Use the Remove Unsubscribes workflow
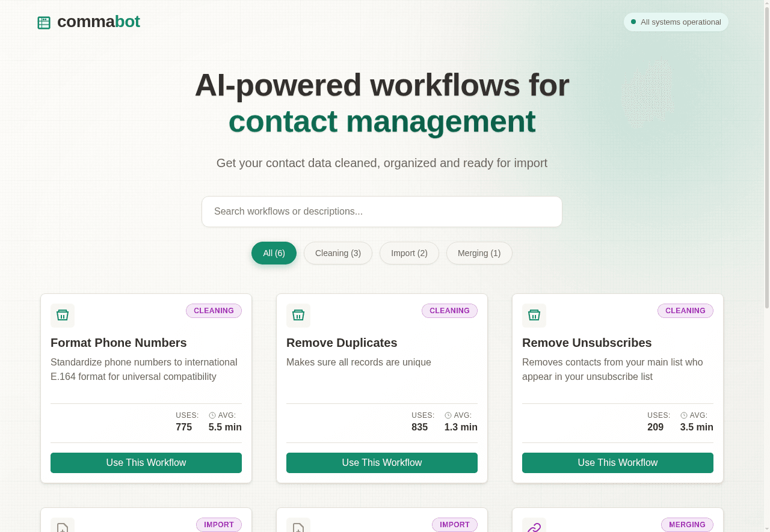The image size is (770, 532). tap(618, 463)
